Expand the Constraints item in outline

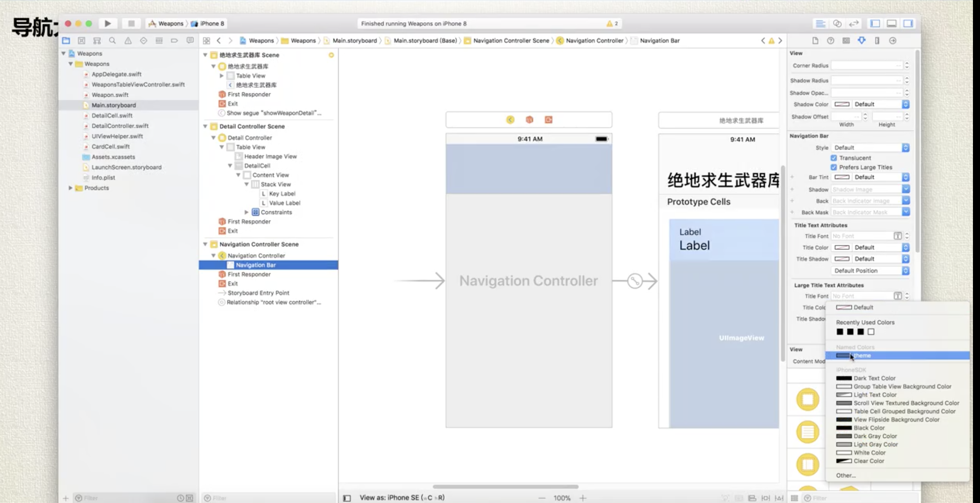[247, 212]
